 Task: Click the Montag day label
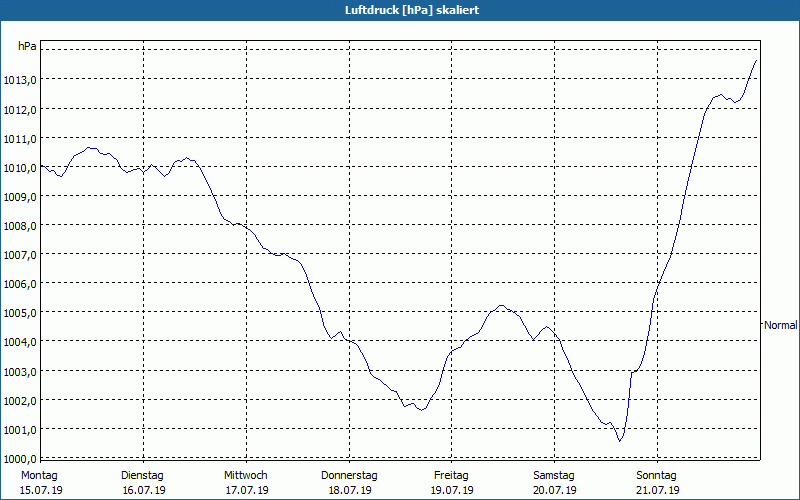[x=39, y=476]
